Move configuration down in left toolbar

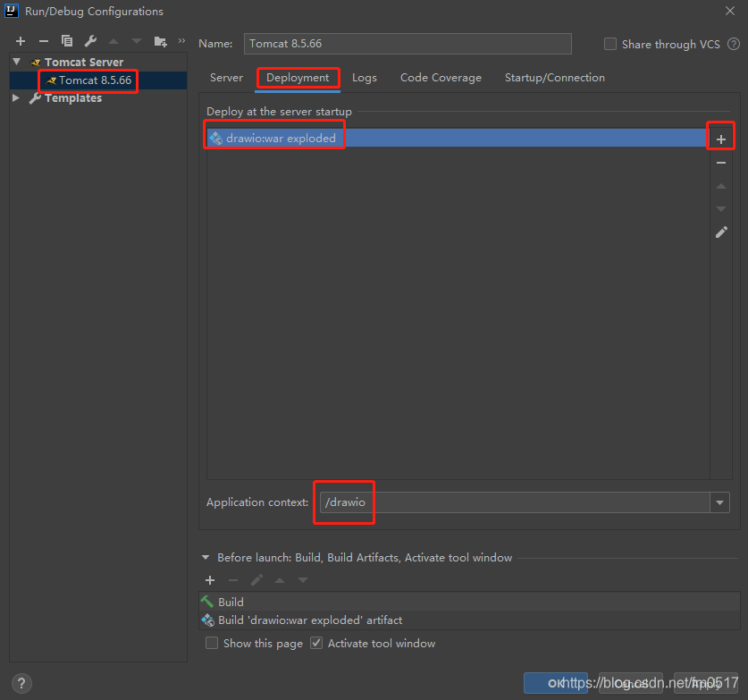137,41
